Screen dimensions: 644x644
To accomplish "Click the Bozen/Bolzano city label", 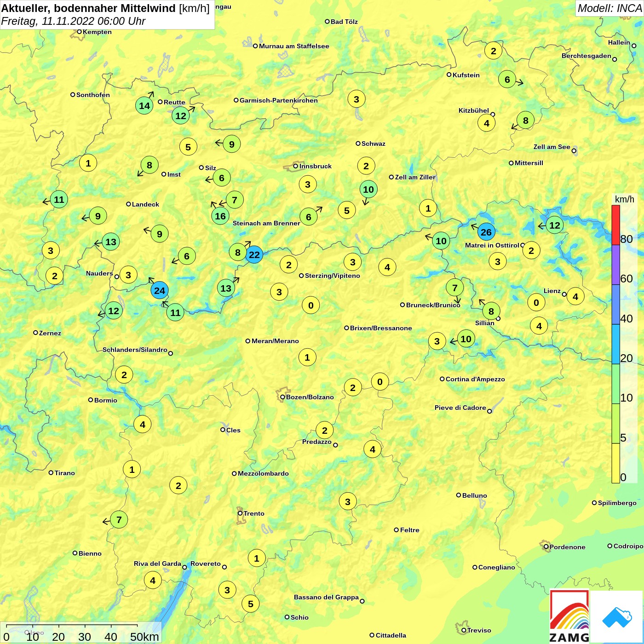I will (310, 397).
